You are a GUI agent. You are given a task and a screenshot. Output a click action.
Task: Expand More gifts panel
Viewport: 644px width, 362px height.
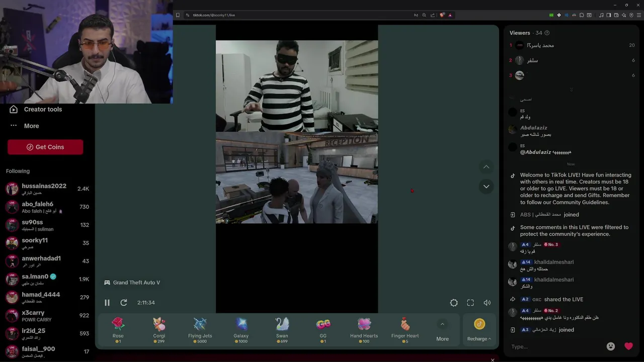pyautogui.click(x=442, y=330)
